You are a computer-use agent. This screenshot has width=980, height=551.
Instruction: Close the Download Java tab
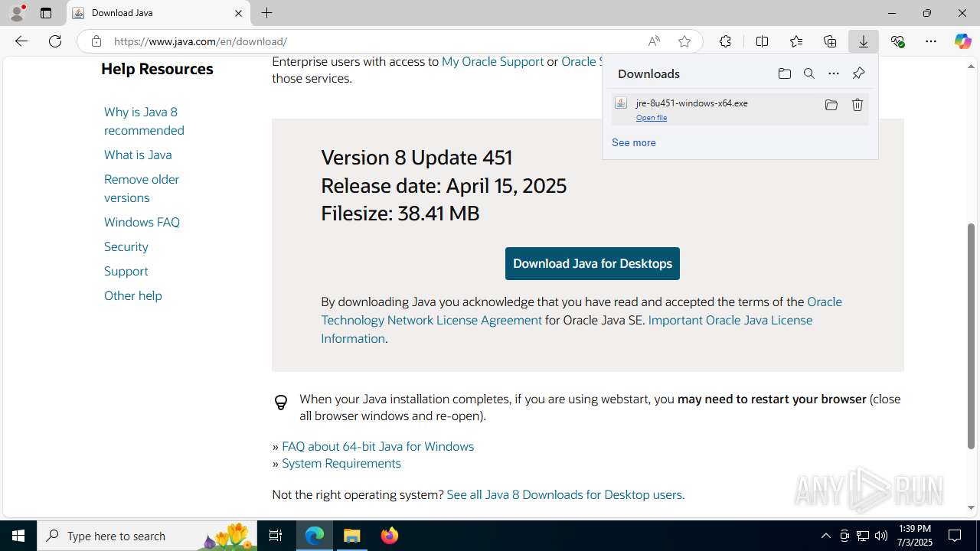pyautogui.click(x=238, y=13)
